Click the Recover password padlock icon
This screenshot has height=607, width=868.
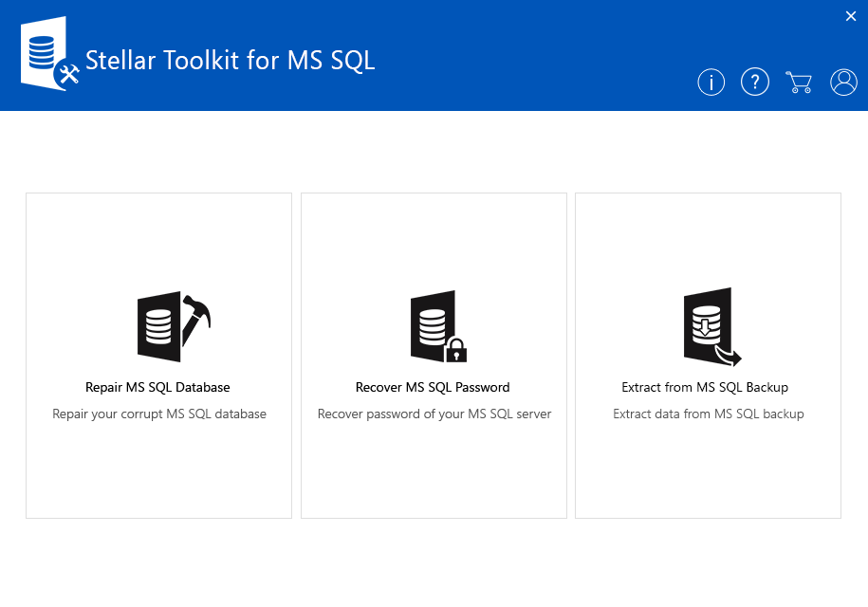click(x=438, y=326)
